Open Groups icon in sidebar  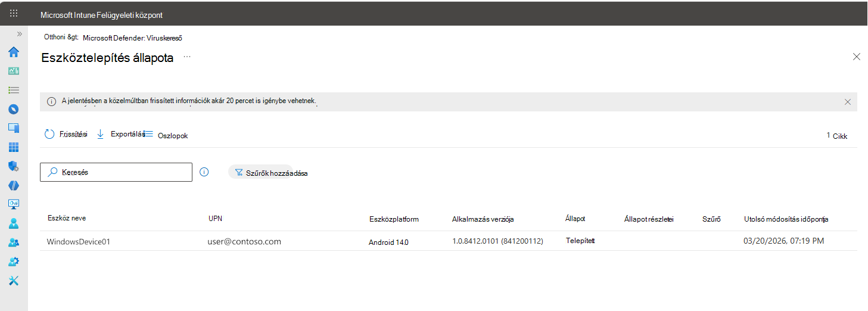[14, 242]
